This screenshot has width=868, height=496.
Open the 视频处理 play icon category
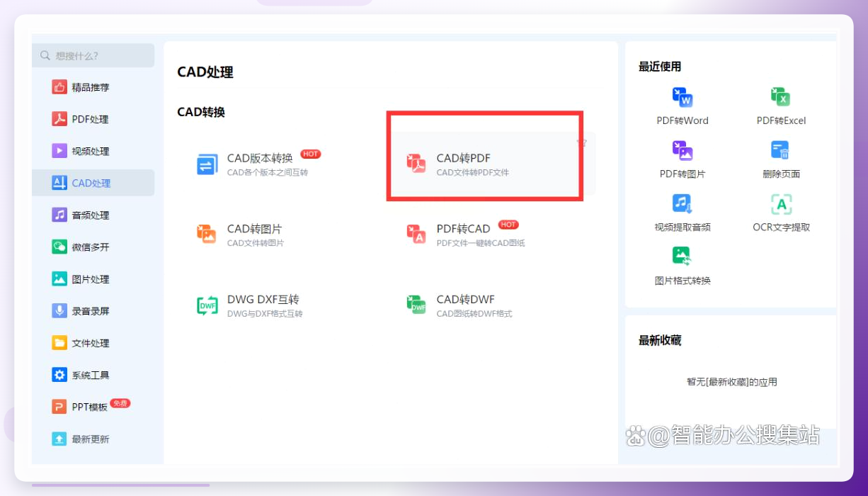59,151
